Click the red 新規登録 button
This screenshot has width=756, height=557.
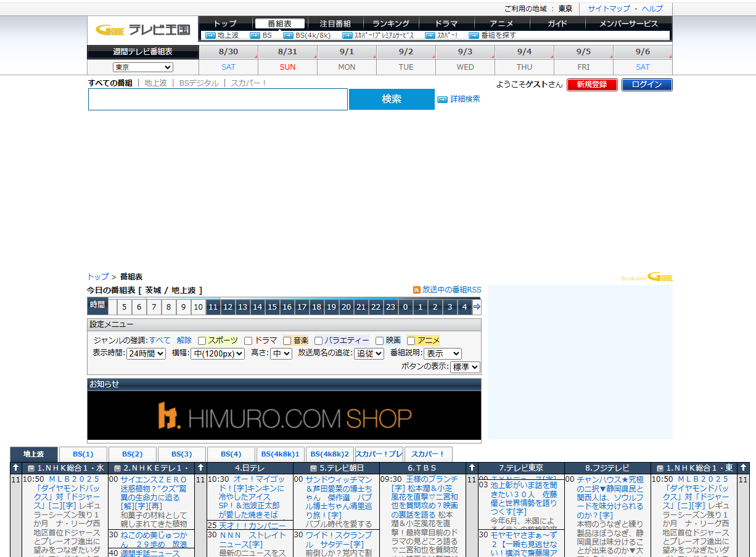592,85
